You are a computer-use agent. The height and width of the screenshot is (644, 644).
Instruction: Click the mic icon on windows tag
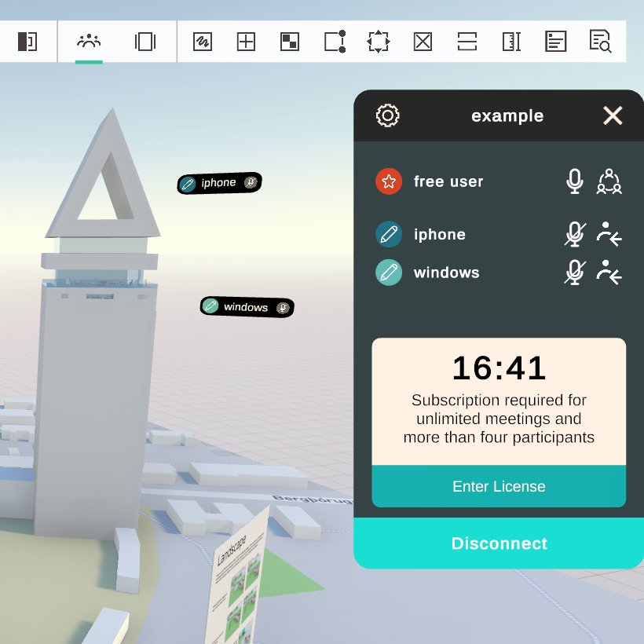coord(283,308)
